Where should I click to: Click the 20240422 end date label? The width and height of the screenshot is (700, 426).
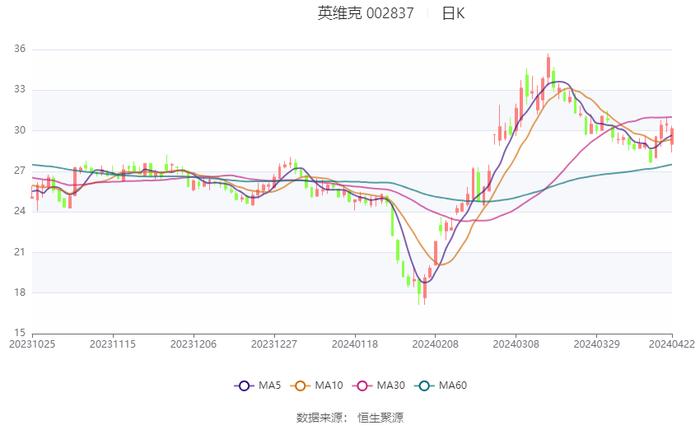coord(673,343)
